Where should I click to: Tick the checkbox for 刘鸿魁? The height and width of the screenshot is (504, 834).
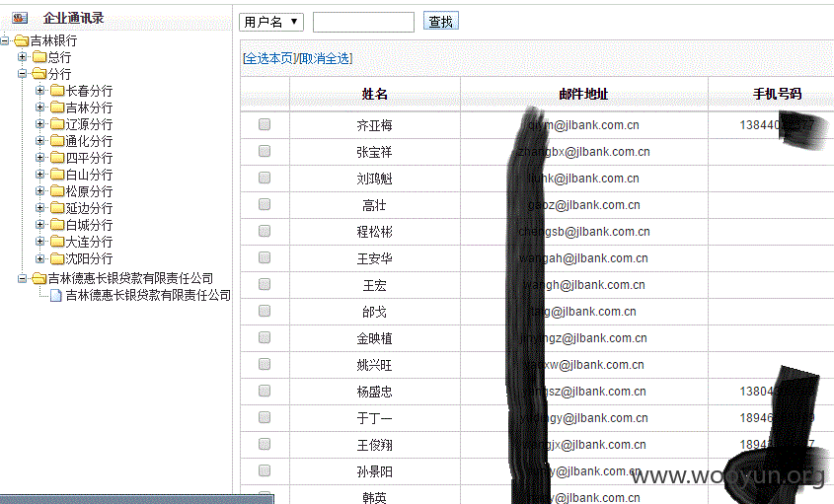coord(265,178)
